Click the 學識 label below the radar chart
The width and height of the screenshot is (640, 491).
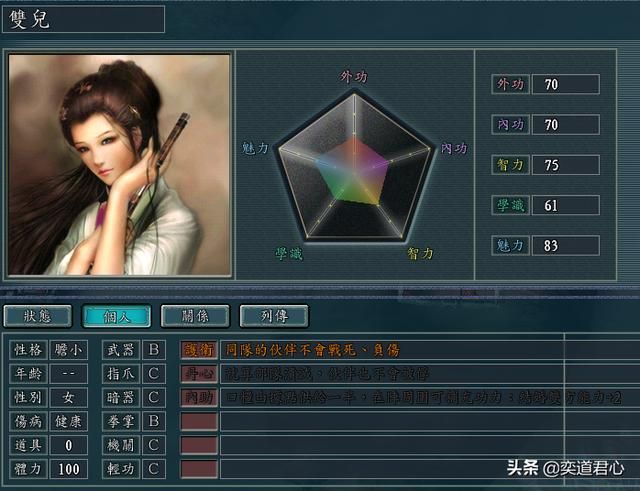tap(289, 254)
